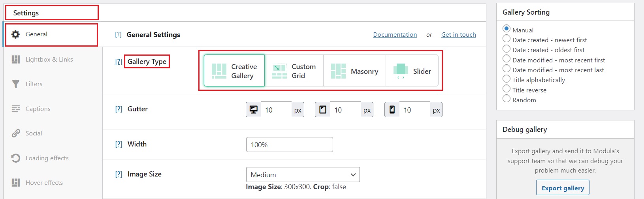Click the Gutter help [?] icon
This screenshot has width=644, height=199.
coord(119,109)
